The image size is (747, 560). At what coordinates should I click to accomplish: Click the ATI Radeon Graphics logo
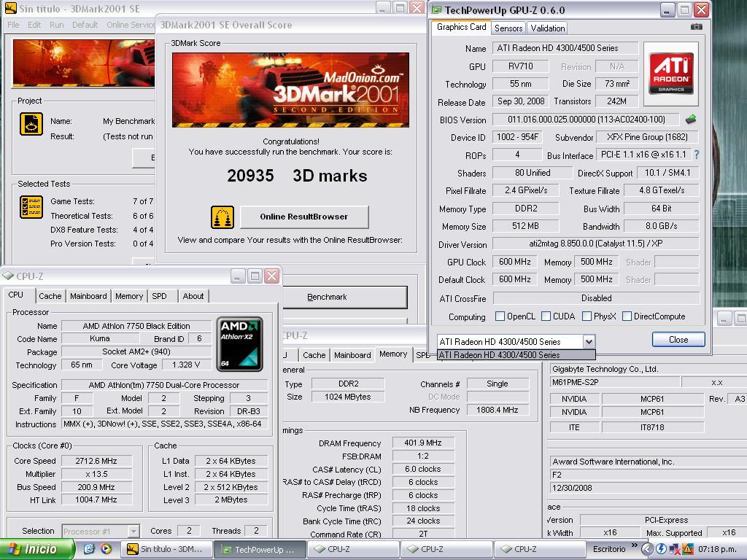pyautogui.click(x=671, y=74)
